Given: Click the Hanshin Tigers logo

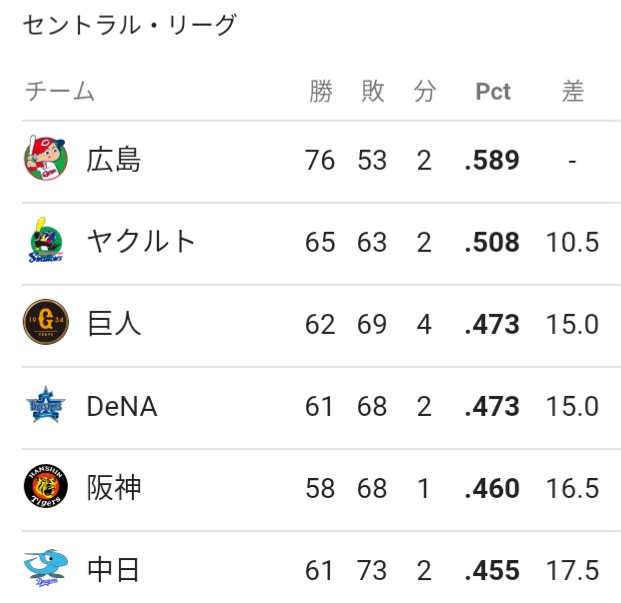Looking at the screenshot, I should point(46,486).
